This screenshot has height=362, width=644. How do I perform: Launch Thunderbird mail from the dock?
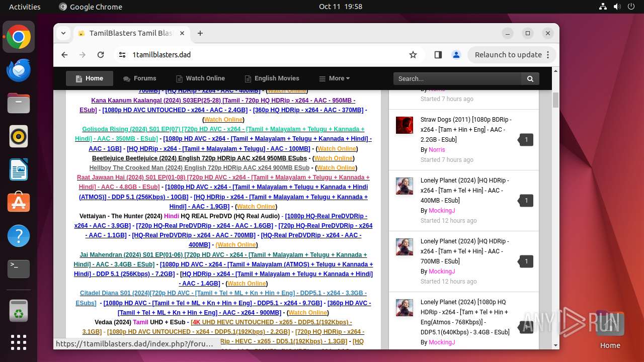point(19,70)
